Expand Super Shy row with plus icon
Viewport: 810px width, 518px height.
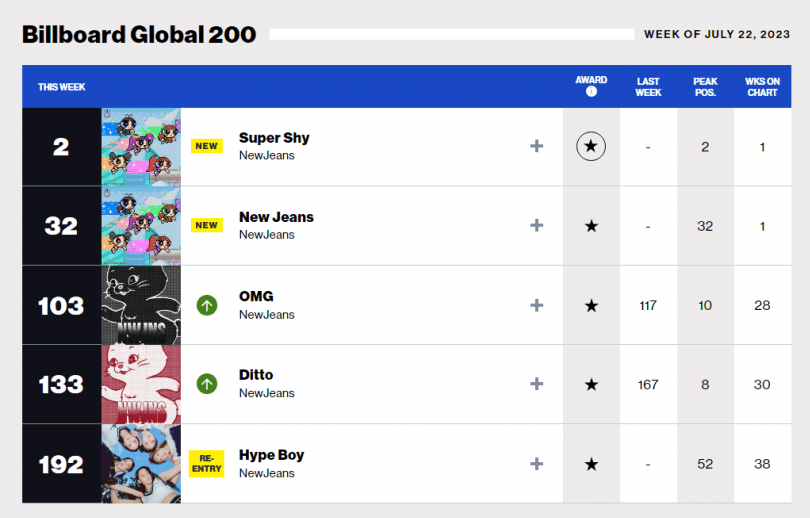pyautogui.click(x=536, y=146)
